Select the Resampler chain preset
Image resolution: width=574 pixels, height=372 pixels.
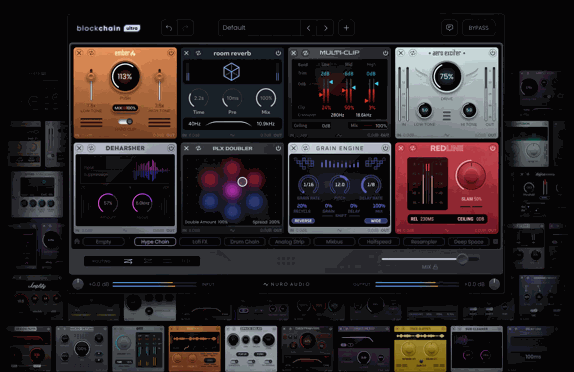point(424,242)
